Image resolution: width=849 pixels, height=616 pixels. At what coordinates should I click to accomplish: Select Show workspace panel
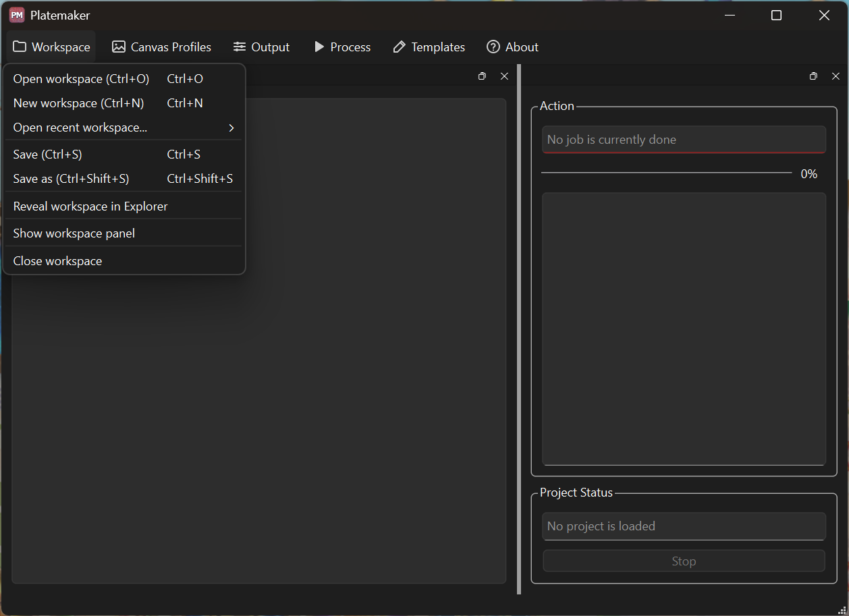point(124,233)
